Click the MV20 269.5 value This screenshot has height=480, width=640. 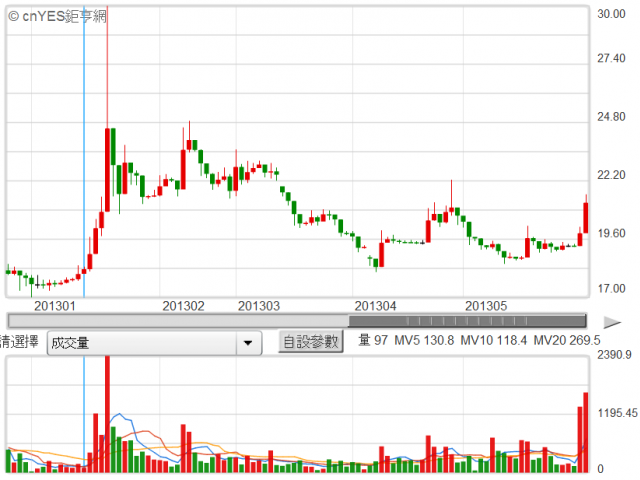pyautogui.click(x=567, y=340)
